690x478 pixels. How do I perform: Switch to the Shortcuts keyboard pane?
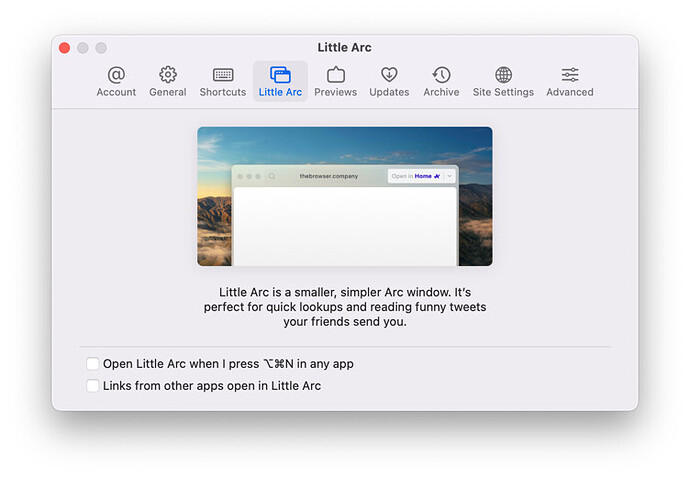click(223, 82)
